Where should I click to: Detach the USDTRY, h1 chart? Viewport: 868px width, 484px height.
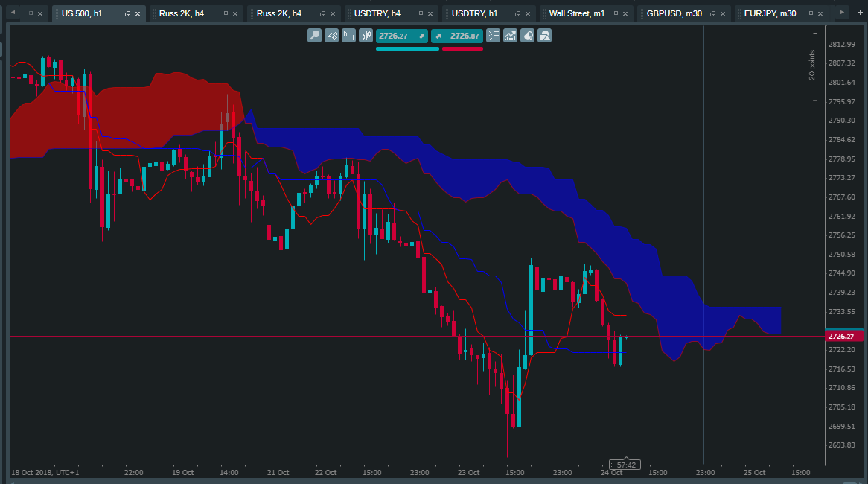[517, 14]
